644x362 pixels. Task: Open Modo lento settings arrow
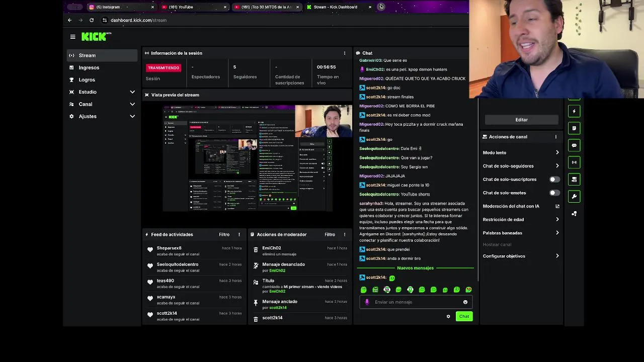557,152
